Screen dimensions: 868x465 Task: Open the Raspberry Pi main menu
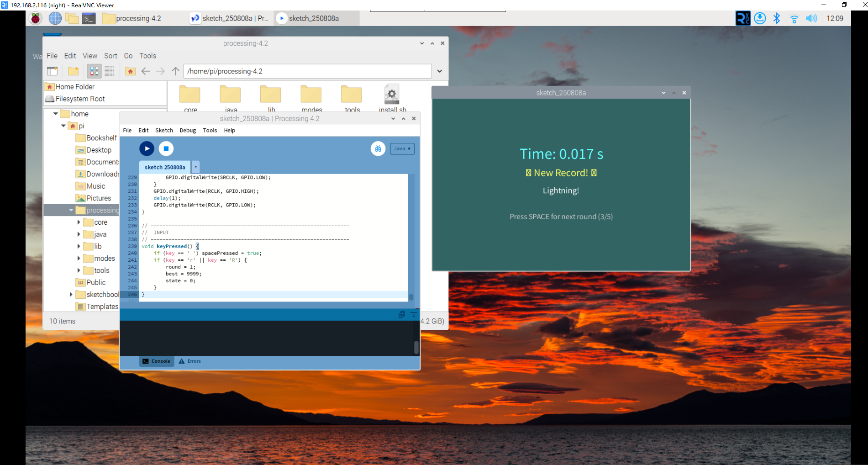[x=36, y=18]
